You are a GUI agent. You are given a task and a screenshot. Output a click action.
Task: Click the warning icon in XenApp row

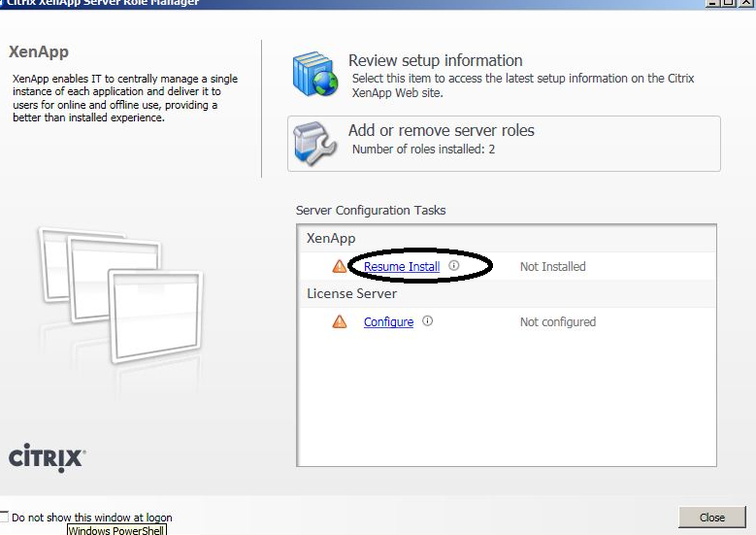coord(340,266)
